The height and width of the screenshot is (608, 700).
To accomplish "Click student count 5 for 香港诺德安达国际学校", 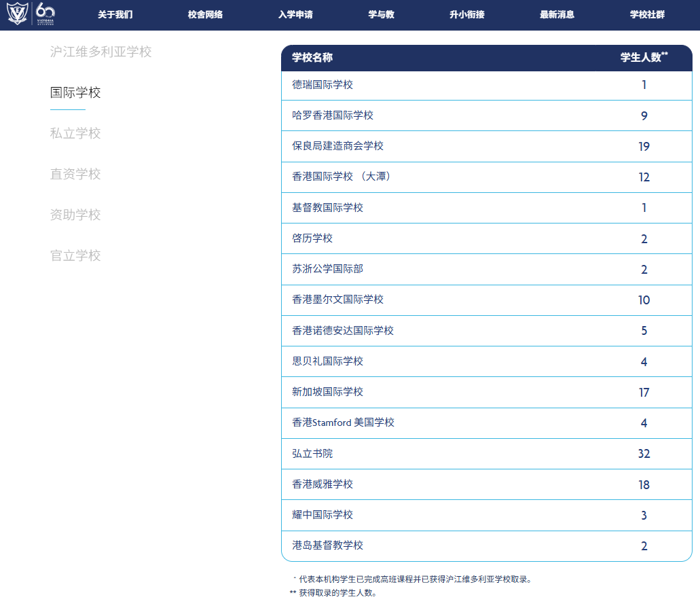I will (644, 331).
